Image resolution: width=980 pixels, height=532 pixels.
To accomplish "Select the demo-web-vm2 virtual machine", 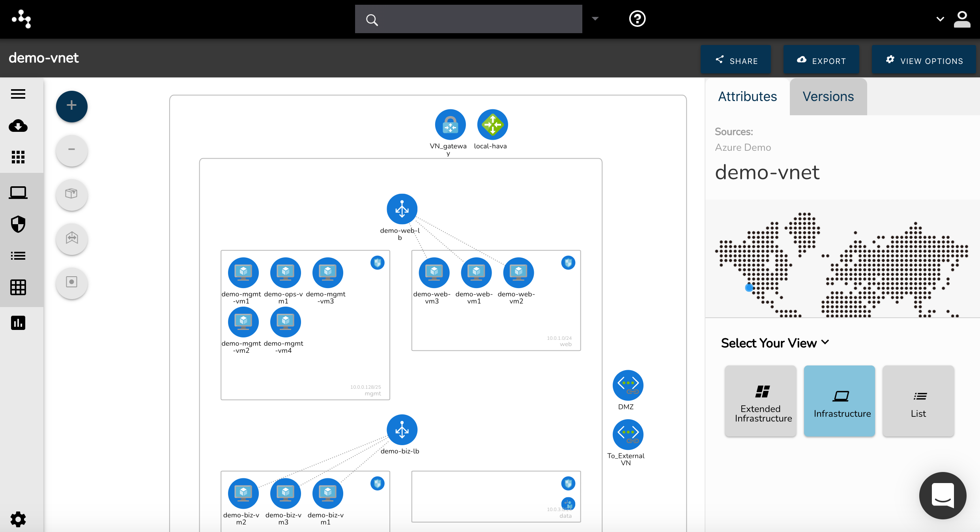I will pyautogui.click(x=518, y=273).
